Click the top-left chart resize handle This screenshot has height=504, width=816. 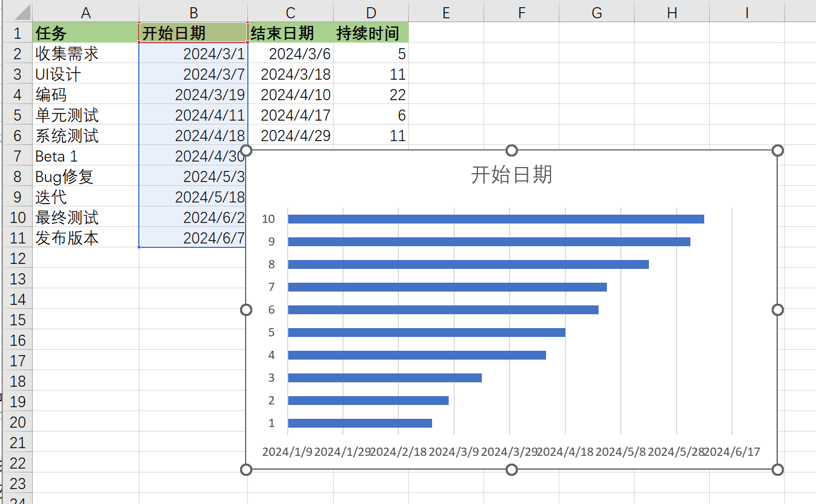point(246,150)
